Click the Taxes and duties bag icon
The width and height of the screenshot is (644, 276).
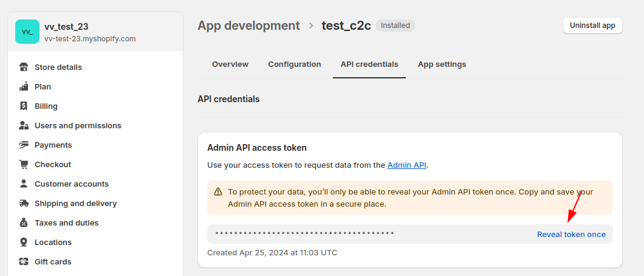click(x=24, y=223)
